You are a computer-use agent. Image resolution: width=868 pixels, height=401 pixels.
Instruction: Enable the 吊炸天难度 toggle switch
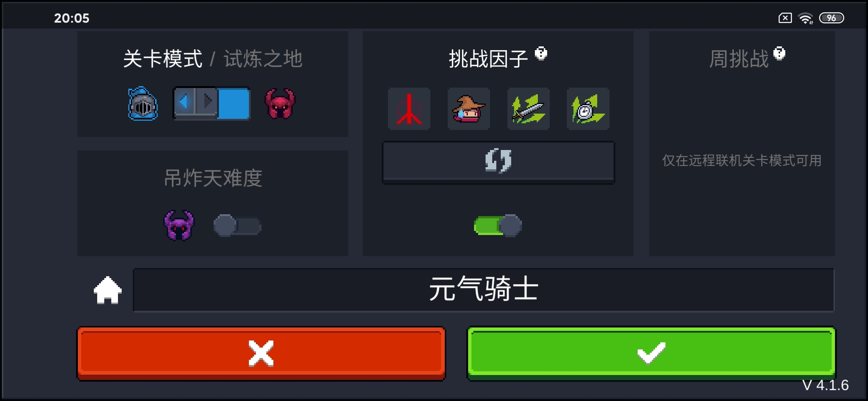237,225
